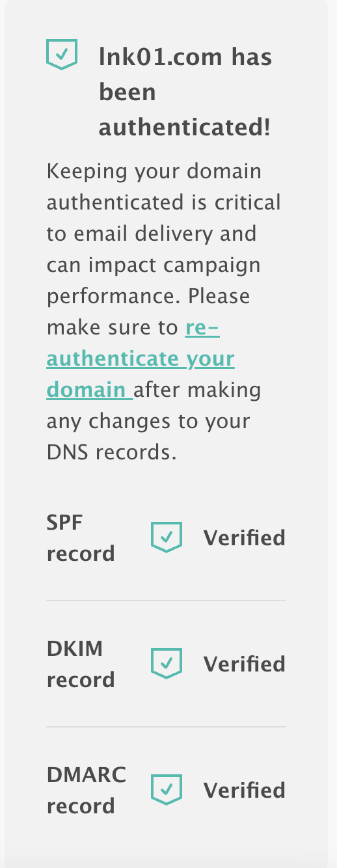Click the 'Keeping your domain' paragraph opening line

pos(154,172)
